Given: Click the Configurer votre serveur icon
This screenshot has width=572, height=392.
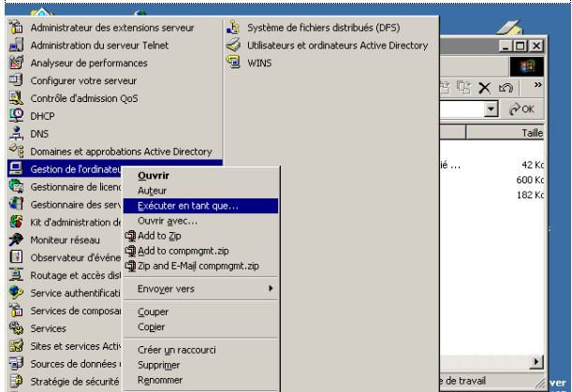Looking at the screenshot, I should [x=15, y=80].
